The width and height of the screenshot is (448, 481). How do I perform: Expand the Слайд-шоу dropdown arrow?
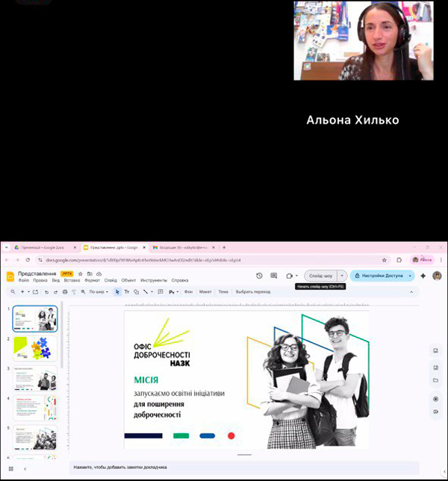343,276
